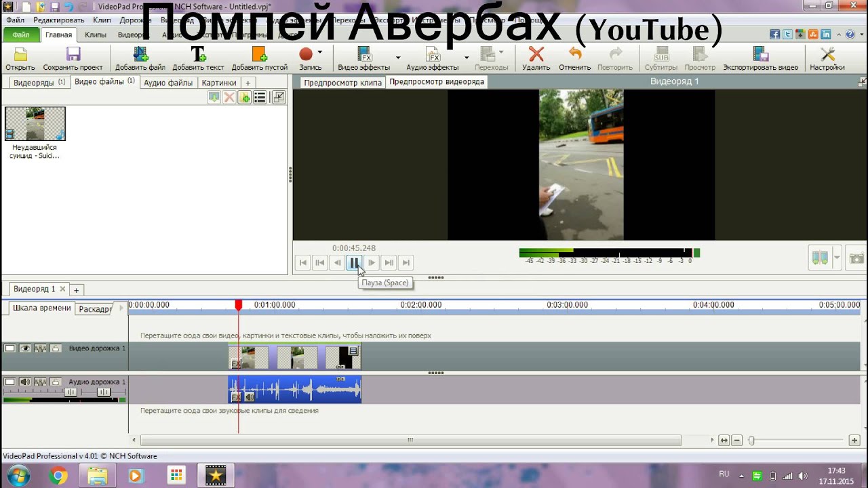This screenshot has width=868, height=488.
Task: Open Настройки tools icon
Action: [x=827, y=54]
